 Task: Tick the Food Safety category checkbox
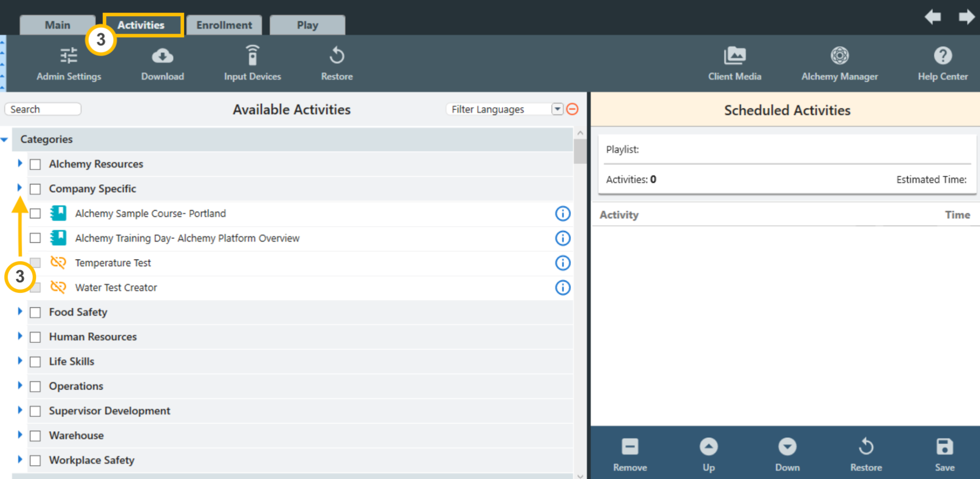point(36,312)
